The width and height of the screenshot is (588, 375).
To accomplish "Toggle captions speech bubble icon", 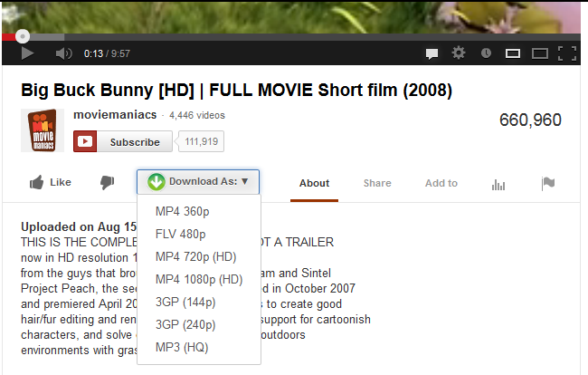I will coord(432,53).
